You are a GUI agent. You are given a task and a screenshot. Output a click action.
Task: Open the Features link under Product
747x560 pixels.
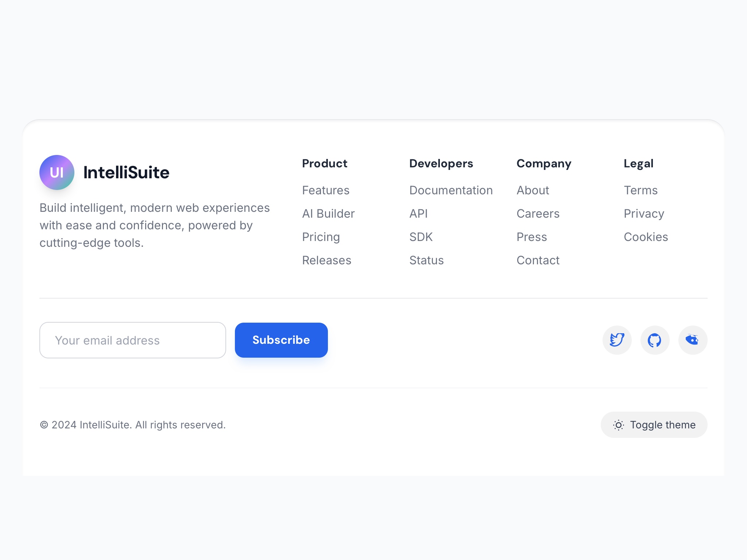(x=326, y=190)
